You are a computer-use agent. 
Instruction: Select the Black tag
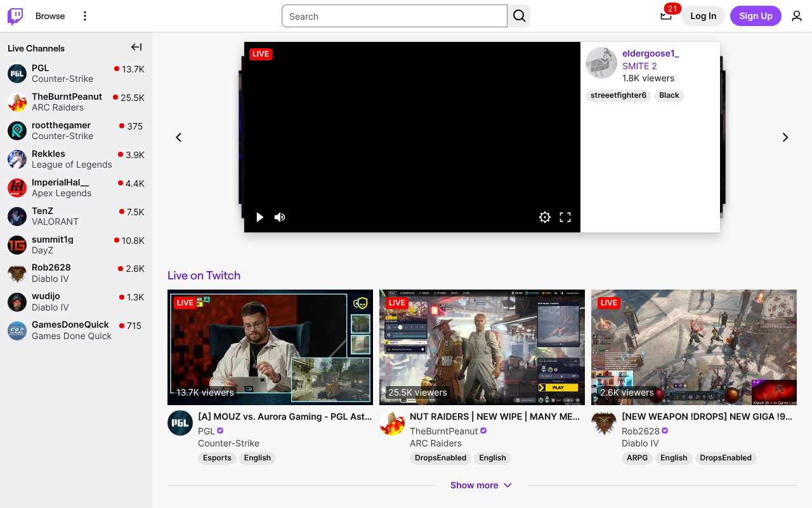coord(669,95)
